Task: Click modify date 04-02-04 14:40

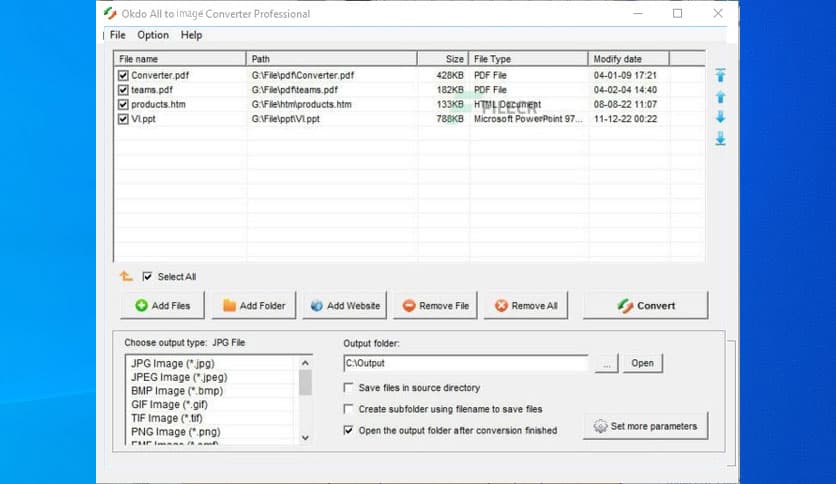Action: click(625, 90)
